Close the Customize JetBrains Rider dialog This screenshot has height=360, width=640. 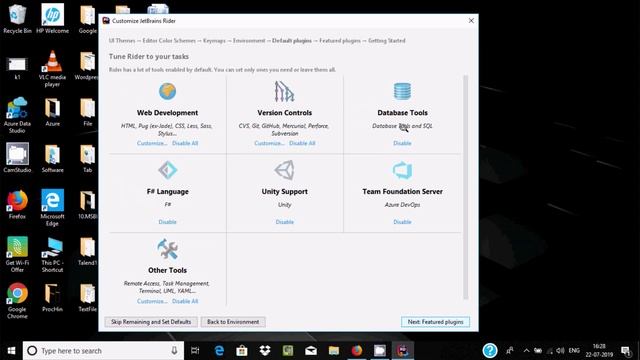coord(471,20)
